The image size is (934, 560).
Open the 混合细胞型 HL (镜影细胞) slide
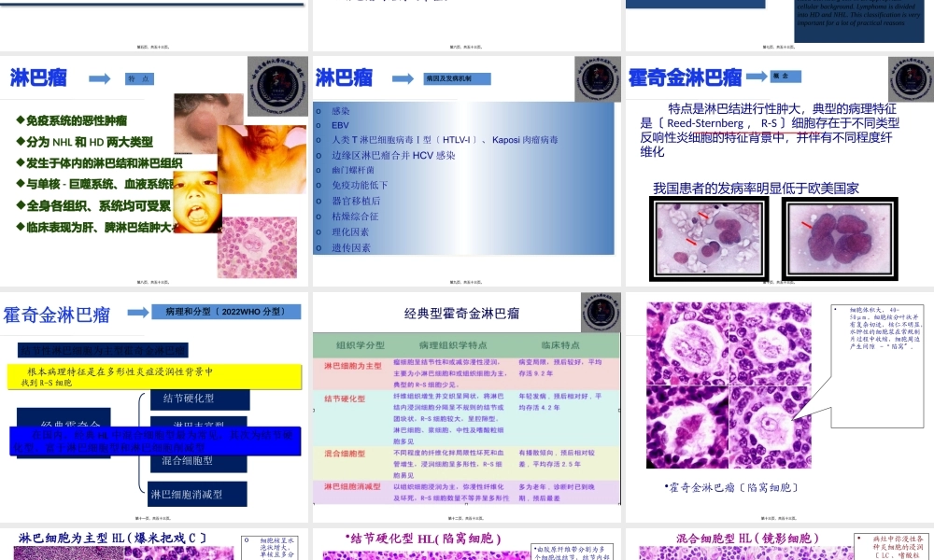pyautogui.click(x=779, y=545)
